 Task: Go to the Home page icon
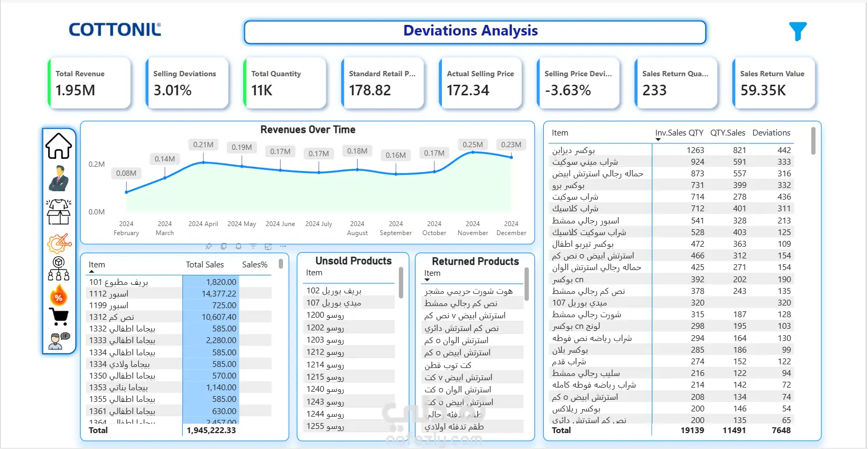coord(58,146)
